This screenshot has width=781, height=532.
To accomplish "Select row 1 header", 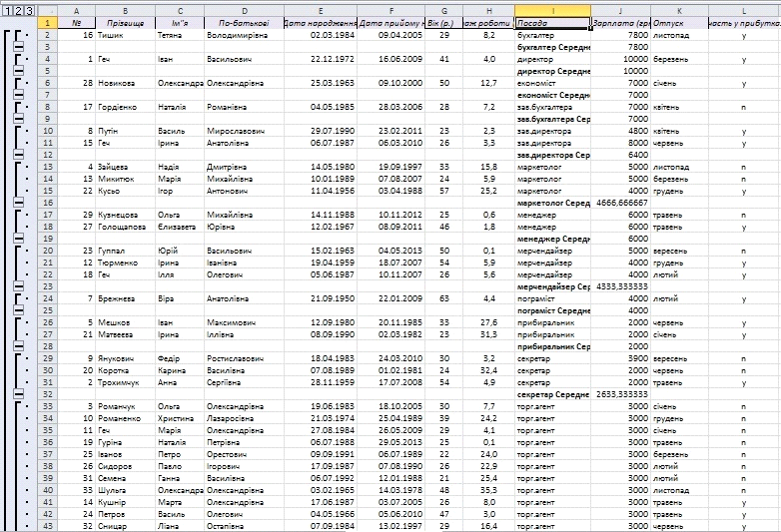I will [x=48, y=22].
